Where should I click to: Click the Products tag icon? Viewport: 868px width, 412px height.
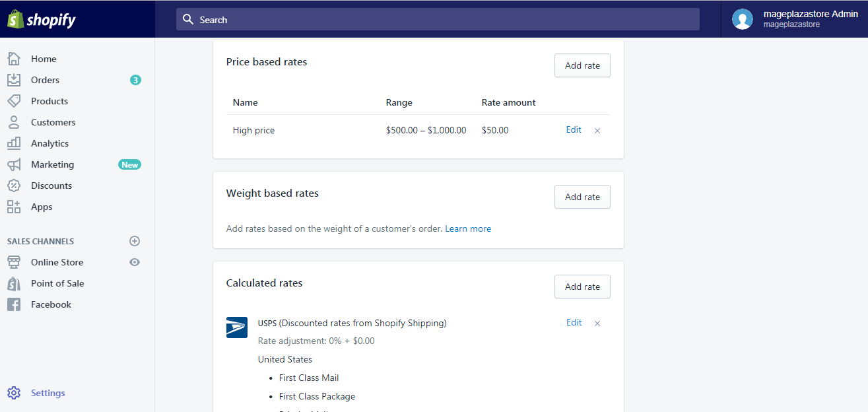[14, 101]
